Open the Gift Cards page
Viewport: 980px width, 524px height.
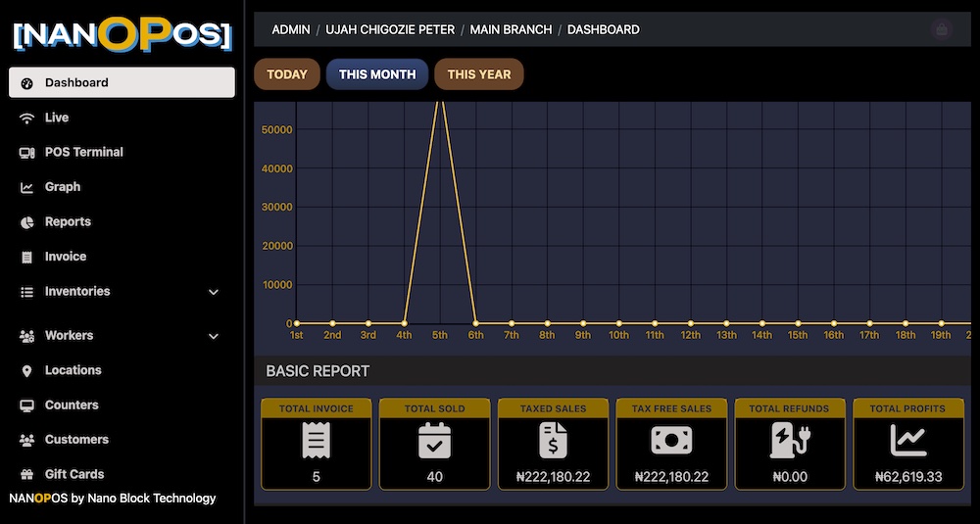(122, 474)
